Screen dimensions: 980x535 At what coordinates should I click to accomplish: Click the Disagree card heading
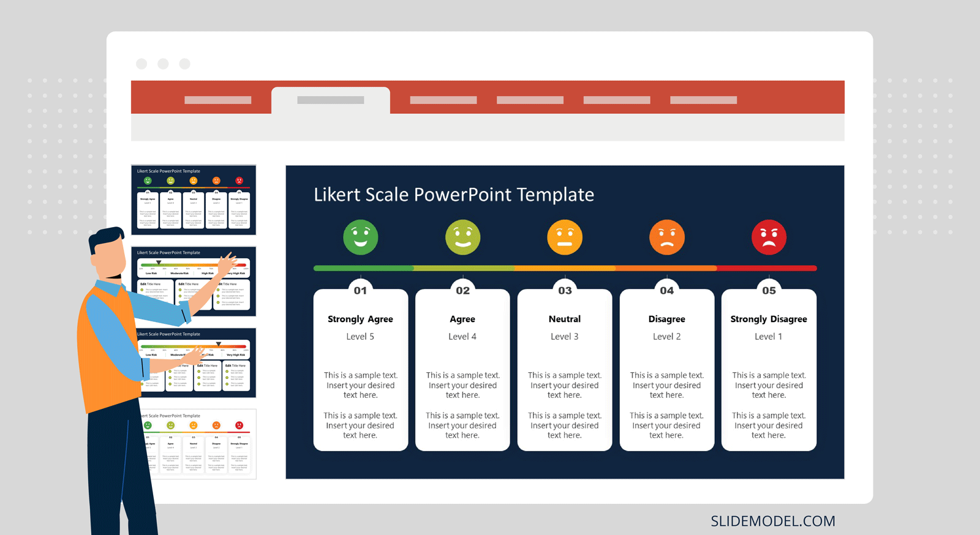(667, 319)
